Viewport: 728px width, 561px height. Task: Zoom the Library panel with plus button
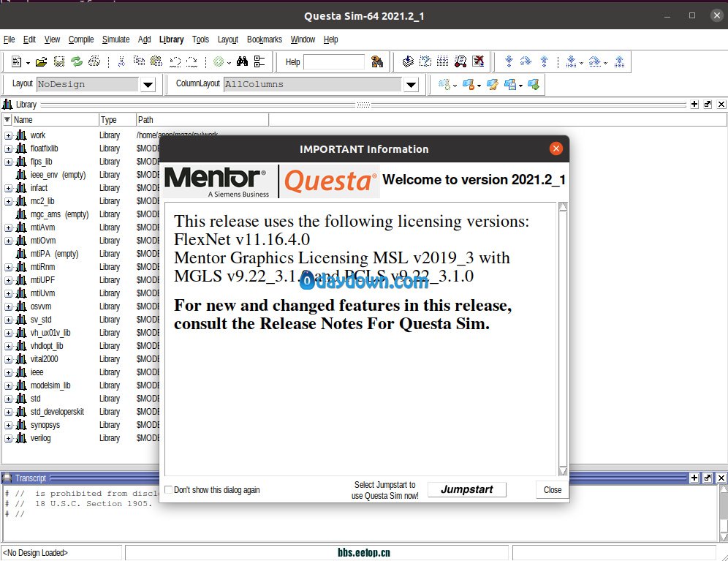694,104
